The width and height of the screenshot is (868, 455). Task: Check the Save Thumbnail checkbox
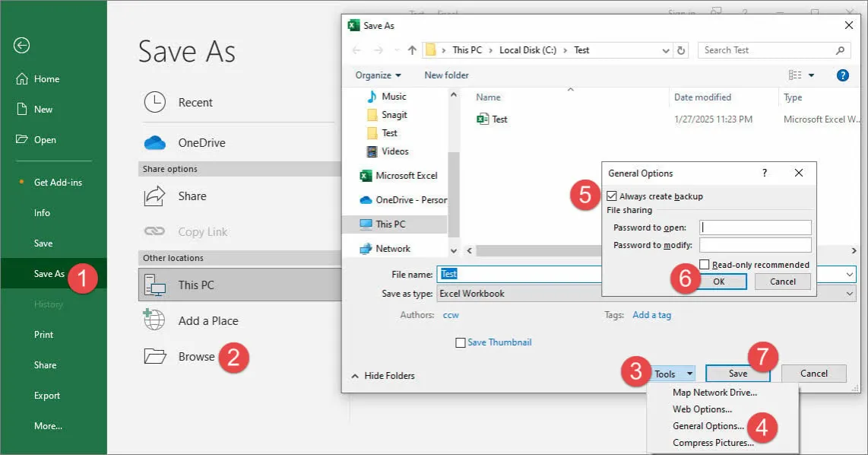coord(460,342)
